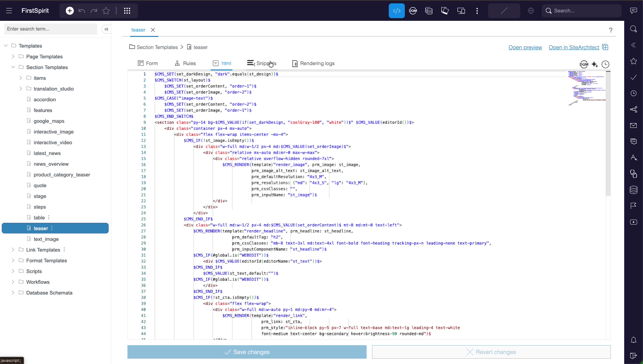The width and height of the screenshot is (643, 364).
Task: Open the multi-device preview icon
Action: (461, 11)
